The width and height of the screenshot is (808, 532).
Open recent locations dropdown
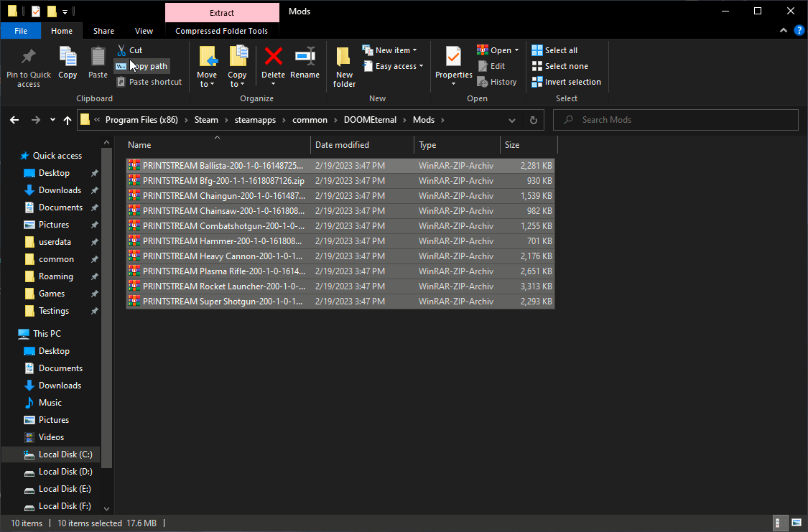click(52, 120)
